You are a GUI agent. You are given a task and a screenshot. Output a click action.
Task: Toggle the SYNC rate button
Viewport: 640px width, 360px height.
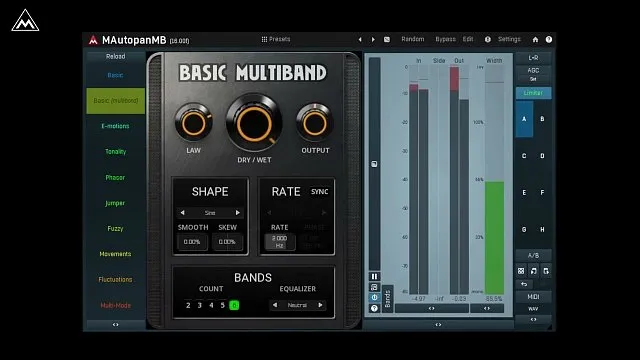click(320, 192)
